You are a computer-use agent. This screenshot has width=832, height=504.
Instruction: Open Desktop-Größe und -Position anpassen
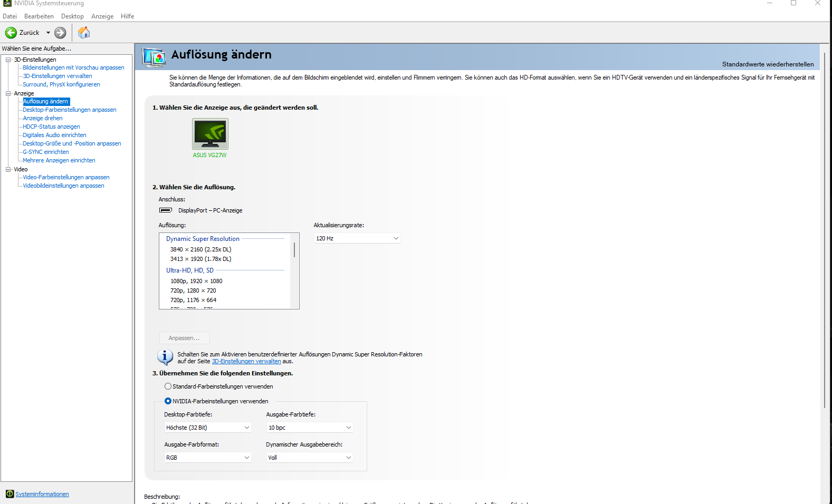(72, 143)
